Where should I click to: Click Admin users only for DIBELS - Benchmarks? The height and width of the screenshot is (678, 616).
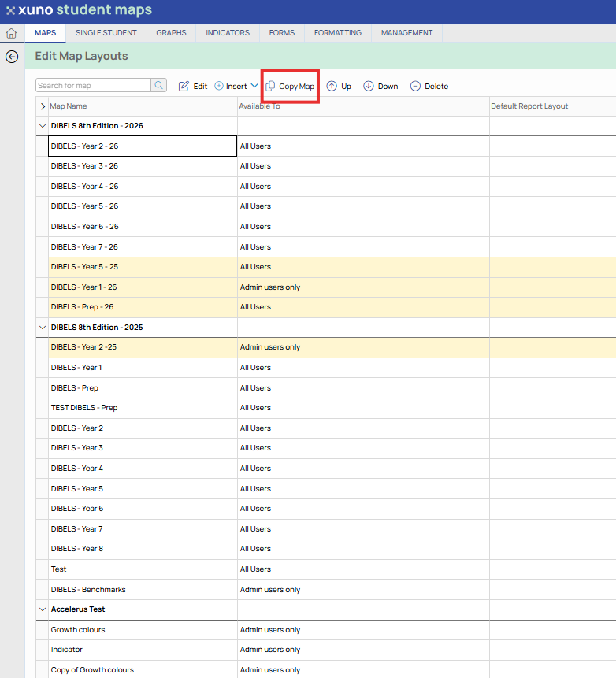(270, 589)
